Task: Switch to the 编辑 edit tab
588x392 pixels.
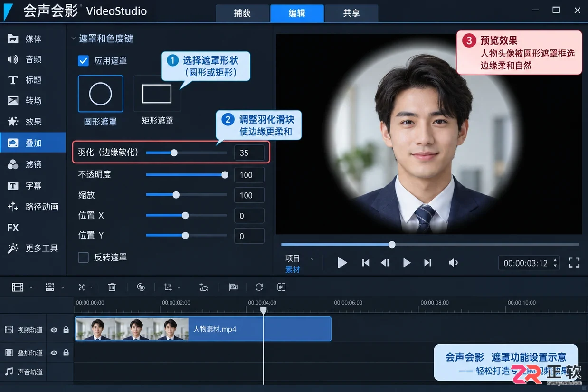Action: [297, 13]
